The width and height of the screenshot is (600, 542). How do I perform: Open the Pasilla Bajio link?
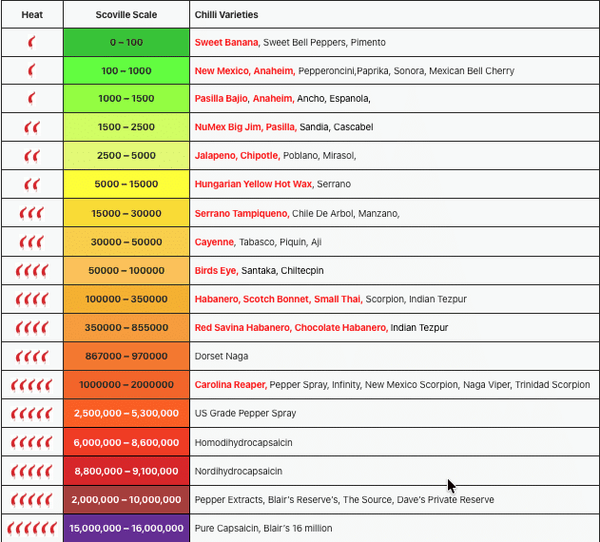(x=221, y=98)
